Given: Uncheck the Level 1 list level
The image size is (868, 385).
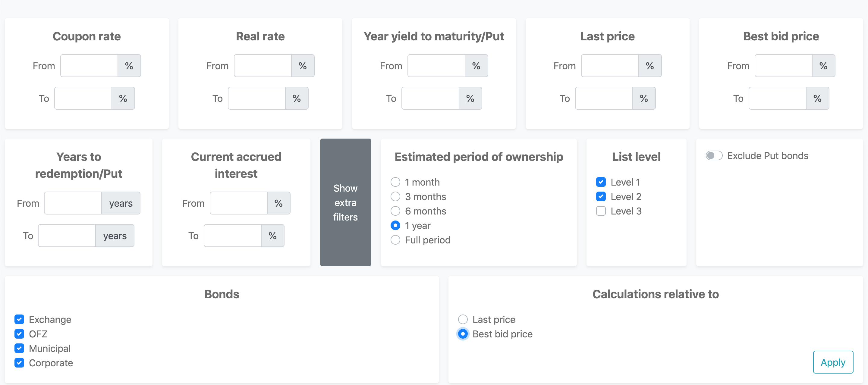Looking at the screenshot, I should coord(600,182).
